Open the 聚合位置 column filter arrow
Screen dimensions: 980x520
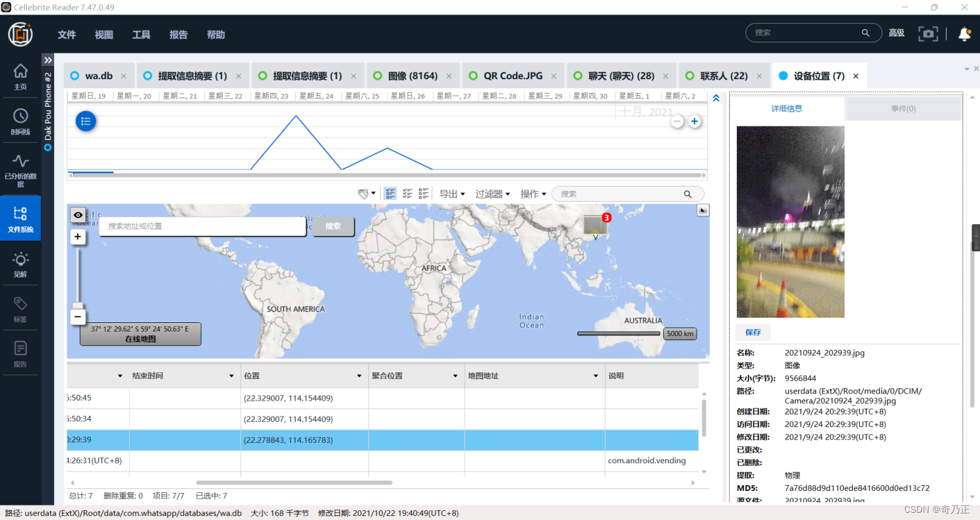click(x=455, y=376)
